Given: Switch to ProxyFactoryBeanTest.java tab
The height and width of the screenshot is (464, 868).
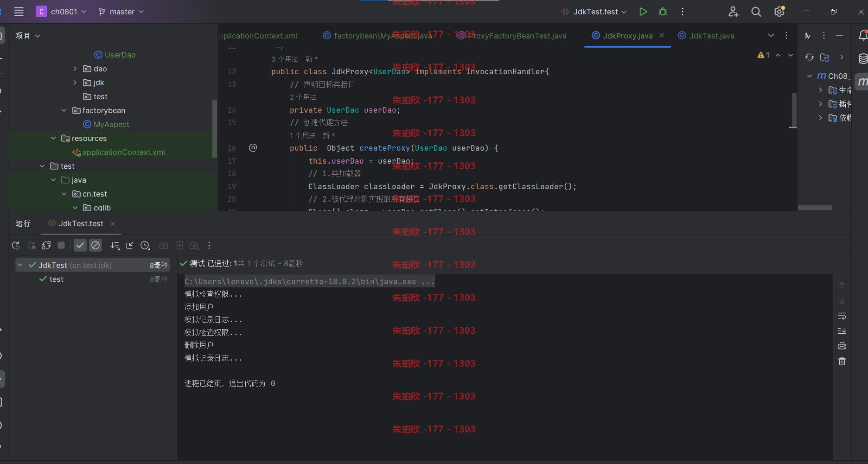Looking at the screenshot, I should [x=511, y=36].
